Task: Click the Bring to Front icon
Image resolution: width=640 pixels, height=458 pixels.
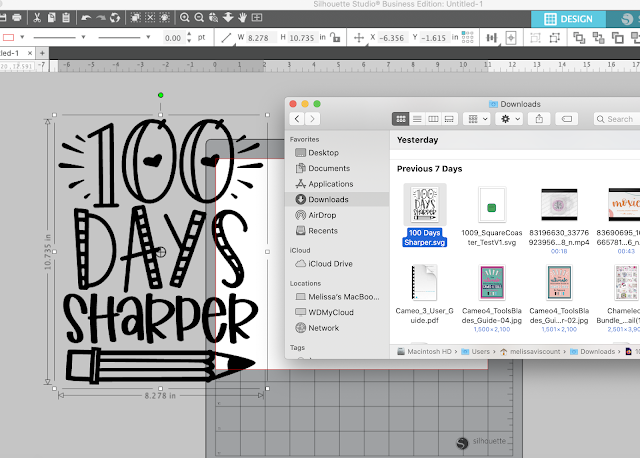Action: click(579, 38)
